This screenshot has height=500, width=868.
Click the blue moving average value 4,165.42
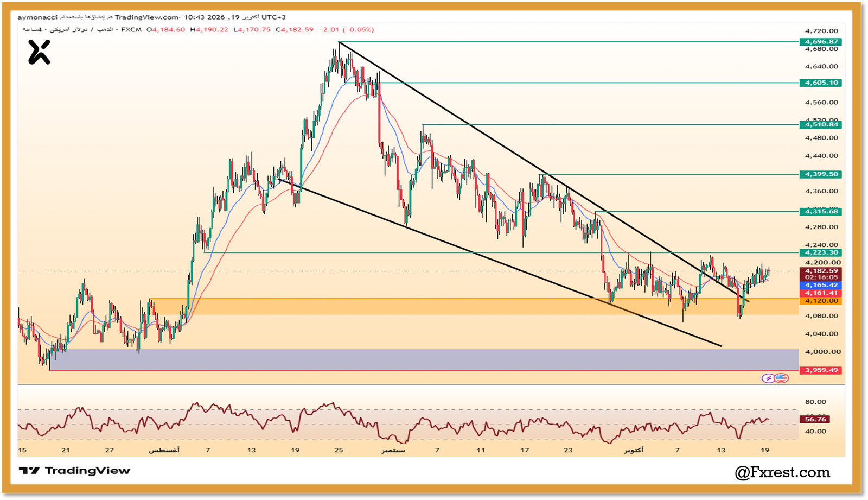tap(820, 285)
